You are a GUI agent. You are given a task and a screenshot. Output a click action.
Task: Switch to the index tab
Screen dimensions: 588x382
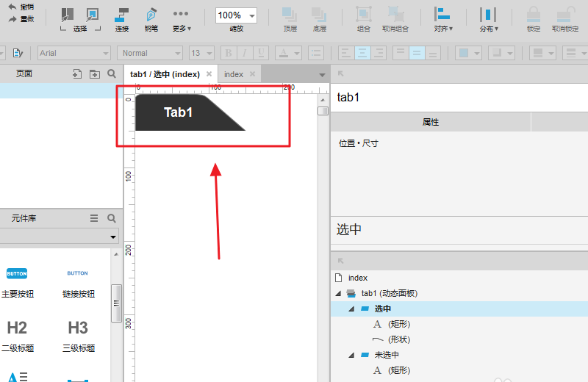coord(234,74)
